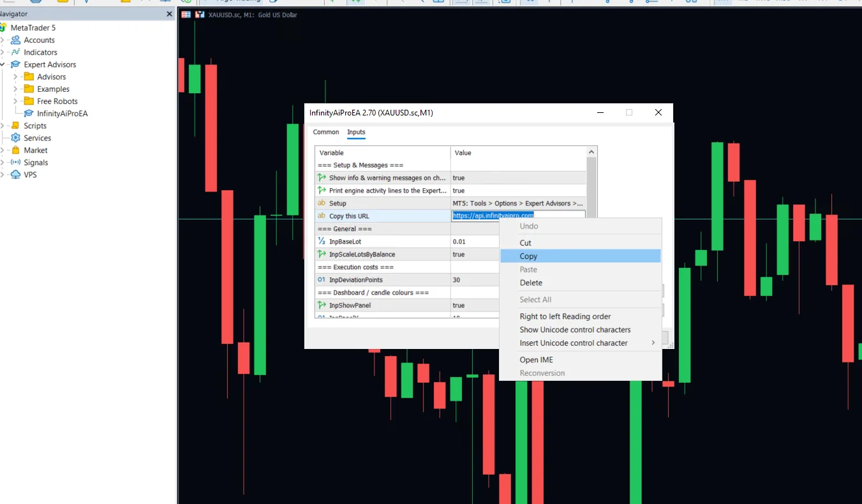The height and width of the screenshot is (504, 862).
Task: Select the Examples folder icon
Action: 29,89
